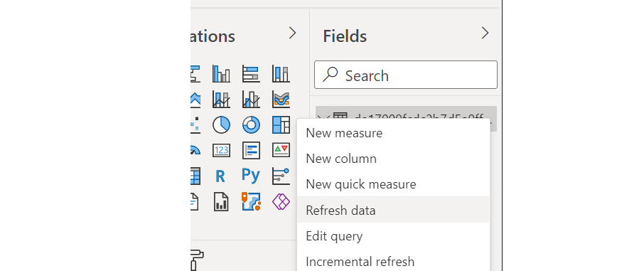Screen dimensions: 644x271
Task: Collapse the Fields pane with its chevron
Action: (x=485, y=33)
